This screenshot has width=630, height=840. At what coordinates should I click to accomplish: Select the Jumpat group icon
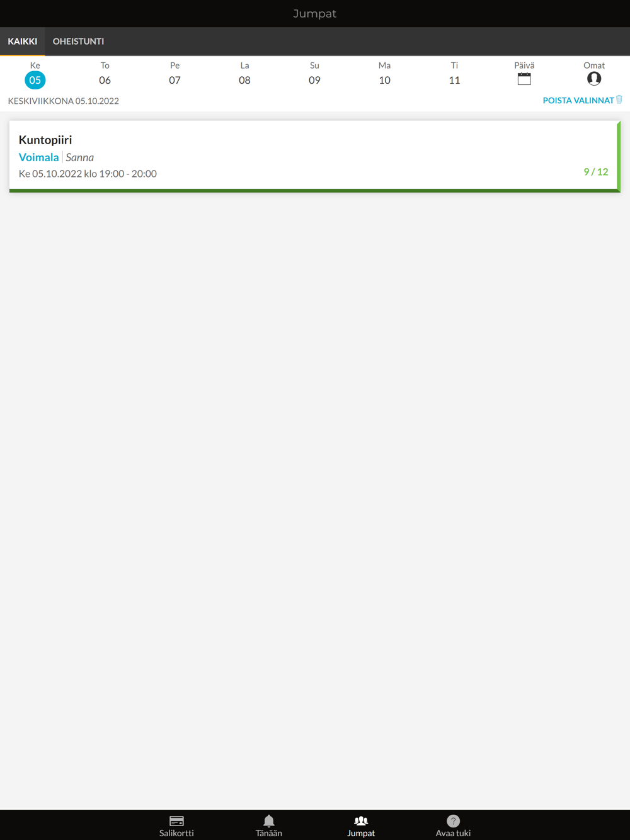361,820
